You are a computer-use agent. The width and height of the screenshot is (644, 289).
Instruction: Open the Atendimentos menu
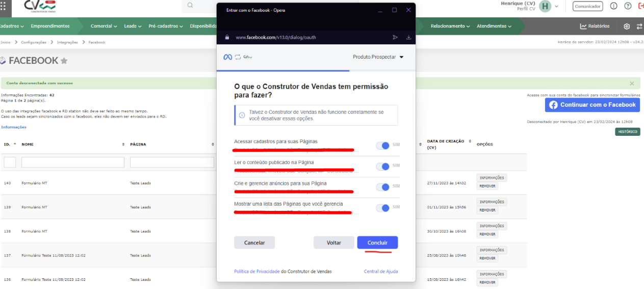pos(494,26)
